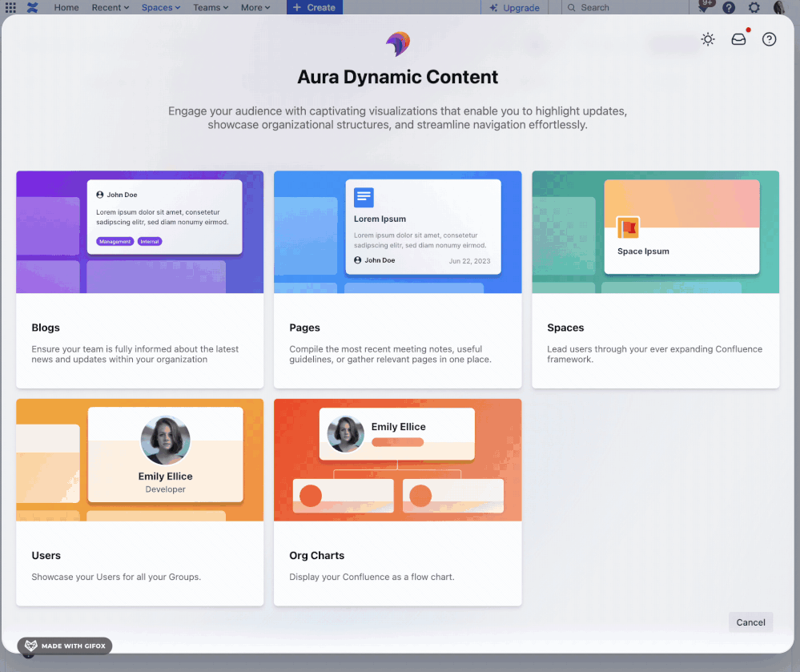Click the Blogs preview thumbnail with John Doe
Screen dimensions: 800x672
tap(140, 231)
